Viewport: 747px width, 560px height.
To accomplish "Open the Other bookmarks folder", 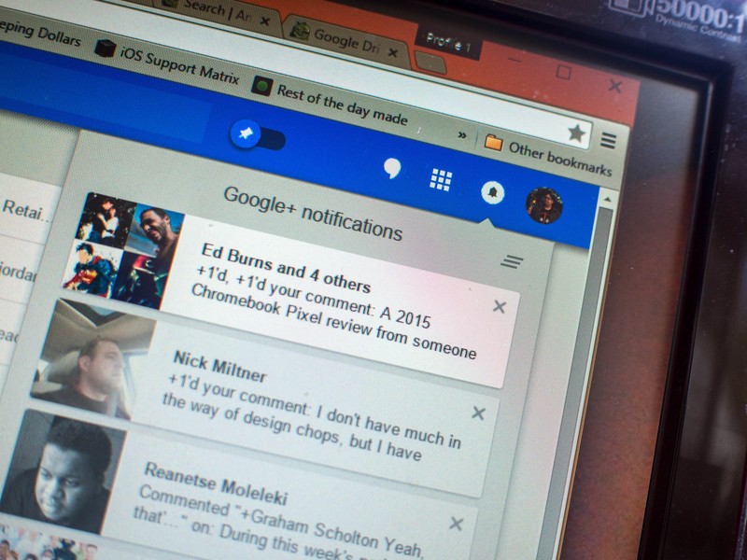I will click(x=547, y=154).
